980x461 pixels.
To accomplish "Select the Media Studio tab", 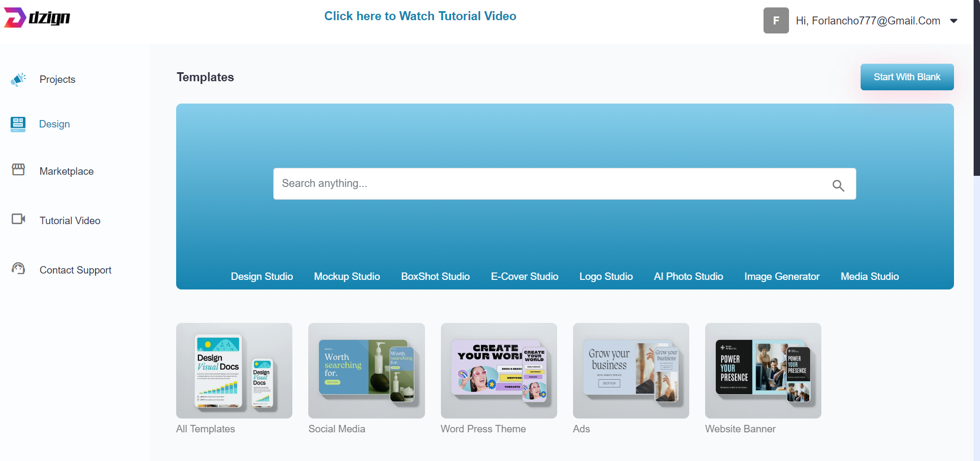I will pyautogui.click(x=870, y=276).
